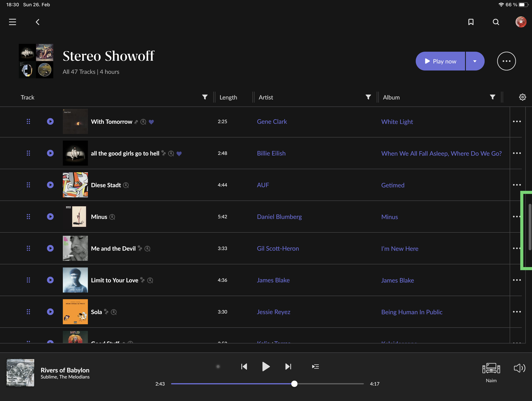
Task: Open the user profile avatar
Action: coord(521,22)
